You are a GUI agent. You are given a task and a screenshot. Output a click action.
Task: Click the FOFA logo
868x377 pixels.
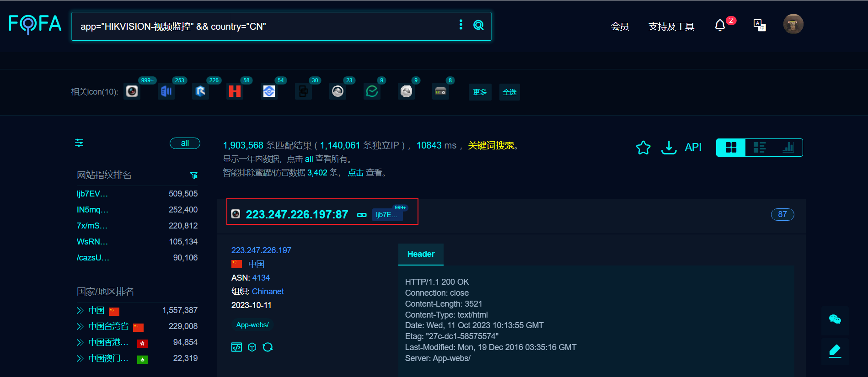click(35, 24)
